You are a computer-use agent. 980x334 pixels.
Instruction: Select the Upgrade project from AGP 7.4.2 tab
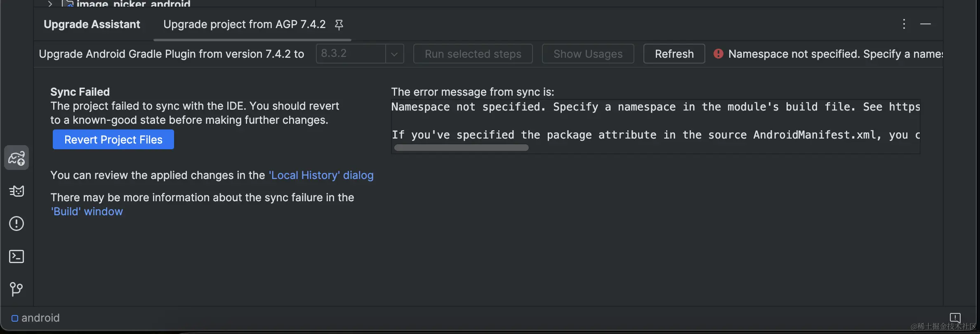[x=244, y=24]
